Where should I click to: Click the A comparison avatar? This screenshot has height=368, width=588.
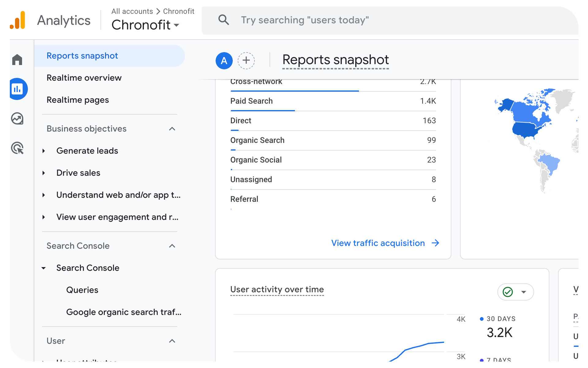click(x=224, y=60)
